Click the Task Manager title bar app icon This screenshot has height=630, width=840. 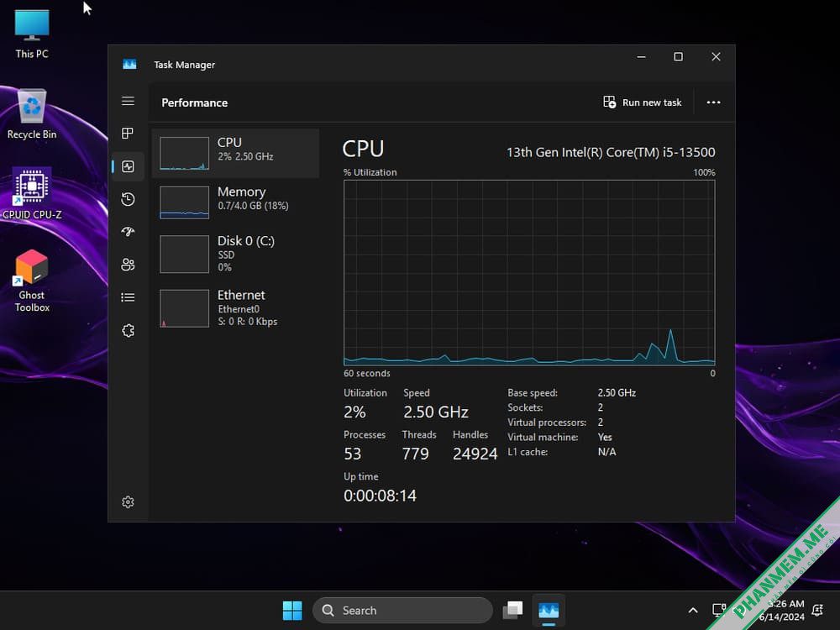pyautogui.click(x=129, y=65)
